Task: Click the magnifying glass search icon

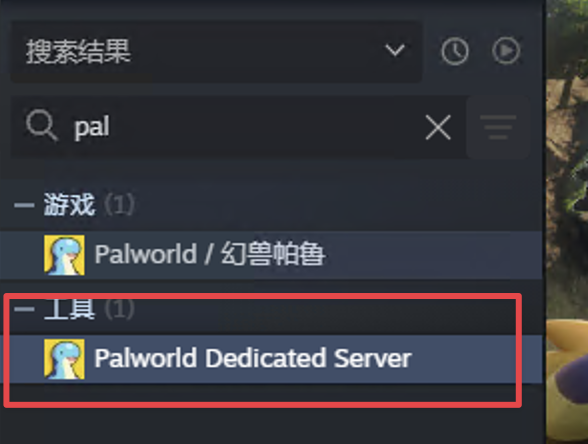Action: click(41, 126)
